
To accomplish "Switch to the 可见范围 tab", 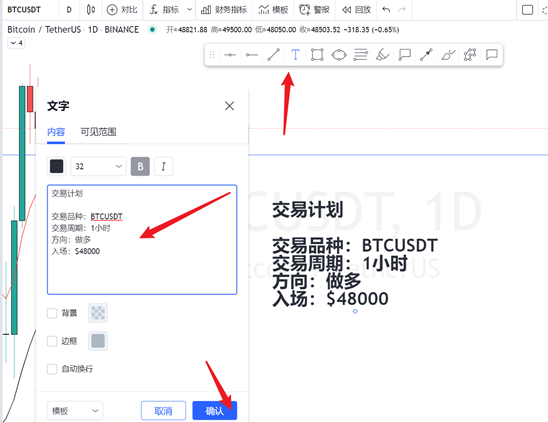I will click(98, 132).
